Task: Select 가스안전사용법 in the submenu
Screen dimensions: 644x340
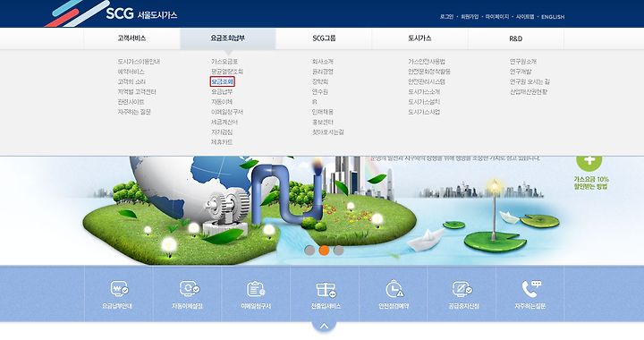Action: (x=427, y=62)
